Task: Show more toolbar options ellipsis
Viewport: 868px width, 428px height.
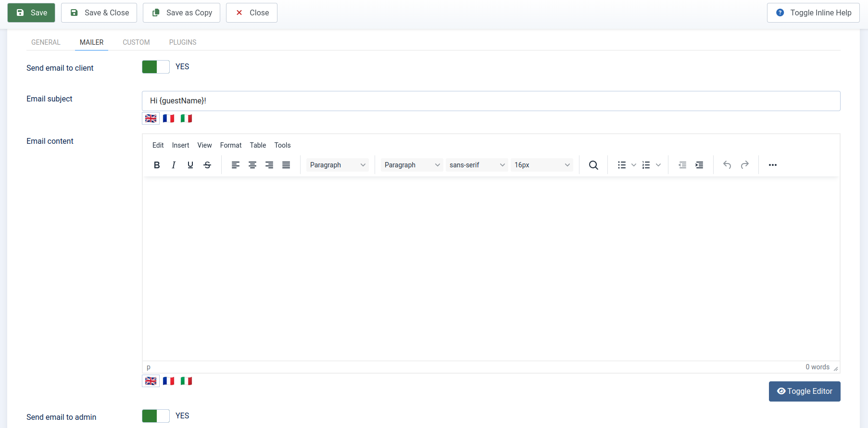Action: point(773,165)
